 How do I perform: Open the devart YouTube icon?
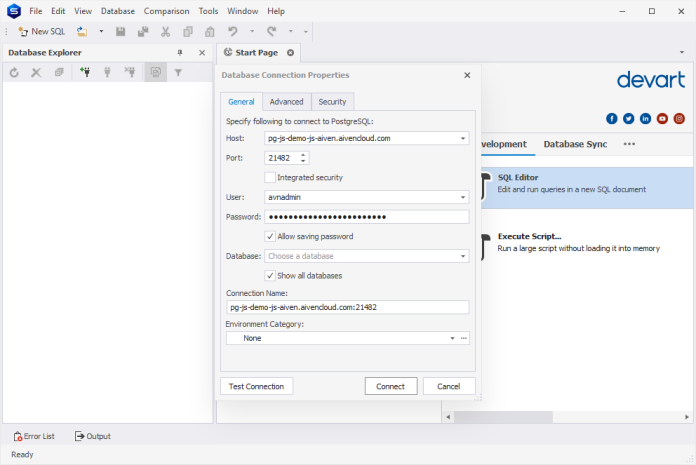(x=662, y=118)
